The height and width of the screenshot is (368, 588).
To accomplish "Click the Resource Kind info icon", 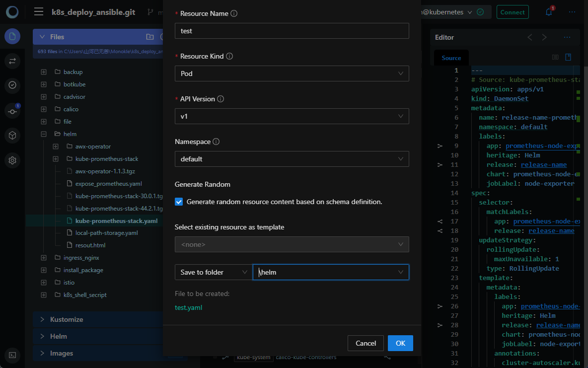I will point(229,56).
